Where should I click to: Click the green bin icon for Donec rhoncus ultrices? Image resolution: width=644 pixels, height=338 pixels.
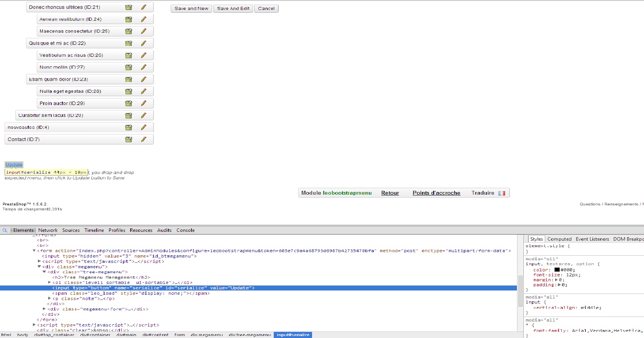pyautogui.click(x=129, y=7)
